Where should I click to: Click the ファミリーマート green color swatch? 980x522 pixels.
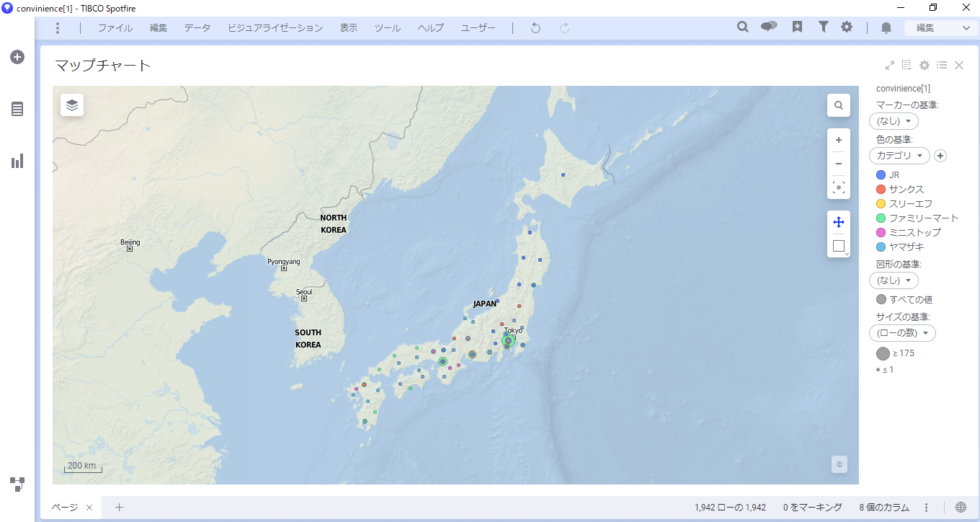(x=881, y=218)
